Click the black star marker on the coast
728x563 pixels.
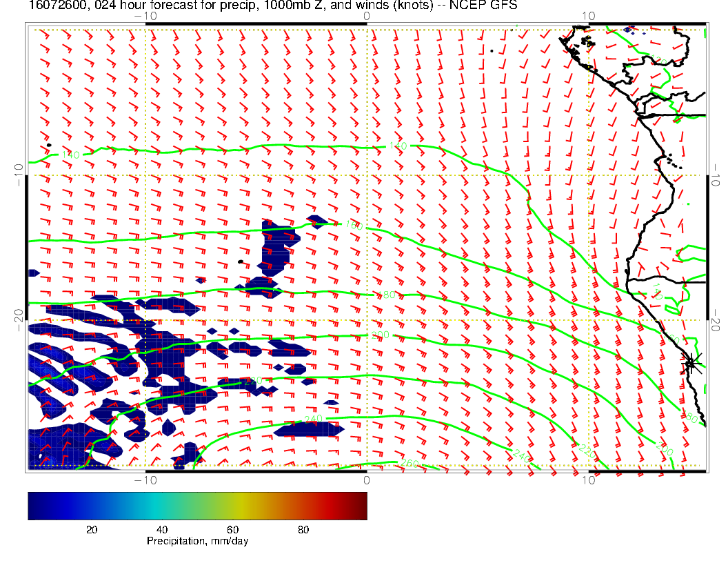[x=691, y=362]
